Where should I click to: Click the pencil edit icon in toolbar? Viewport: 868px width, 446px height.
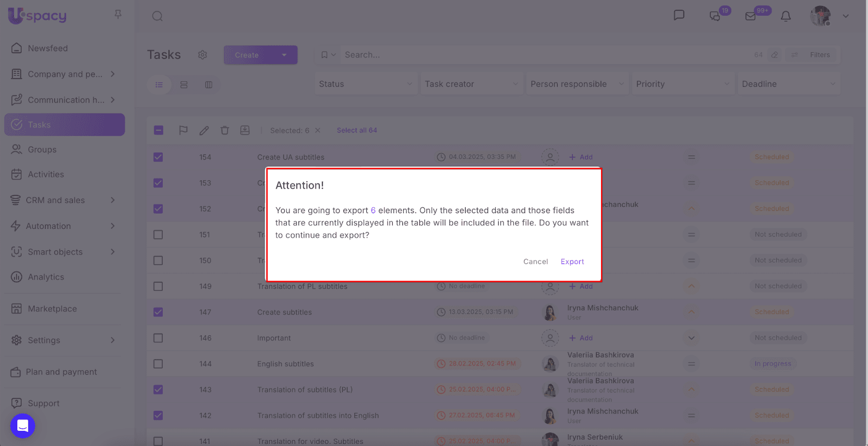tap(204, 130)
